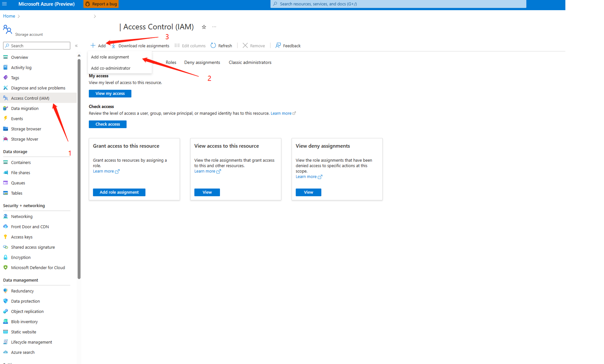
Task: Open Access keys in the sidebar
Action: 22,237
